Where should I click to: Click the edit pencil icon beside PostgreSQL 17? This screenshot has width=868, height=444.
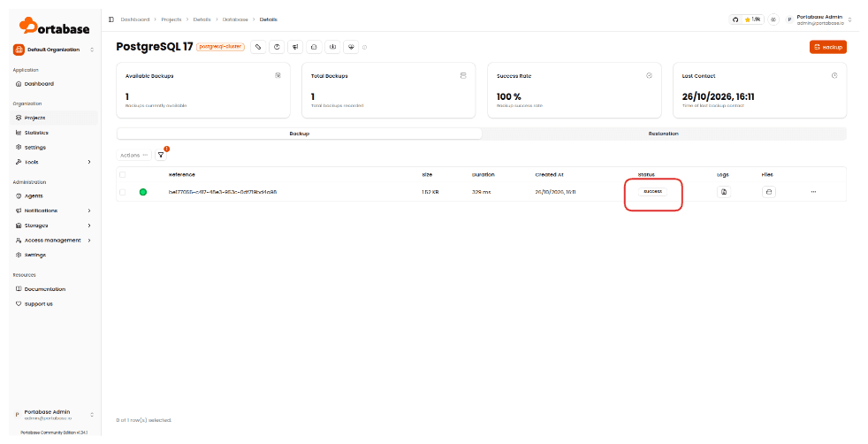pyautogui.click(x=258, y=47)
